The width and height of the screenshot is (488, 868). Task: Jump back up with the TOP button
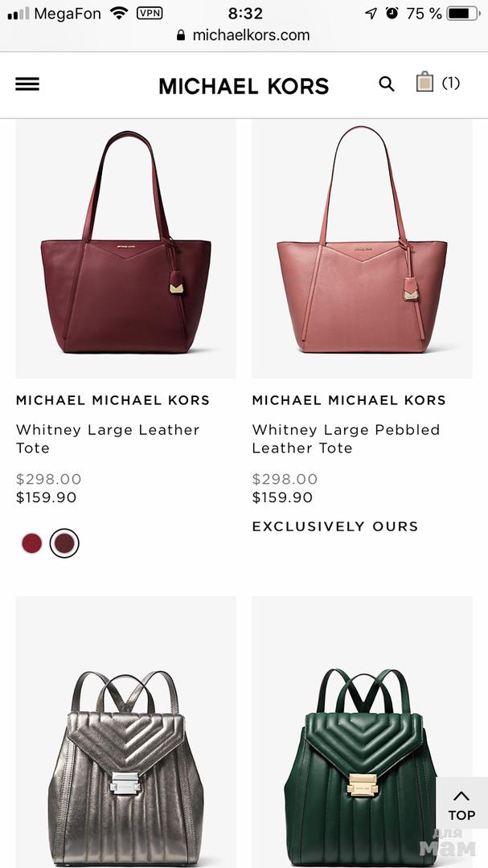tap(462, 805)
